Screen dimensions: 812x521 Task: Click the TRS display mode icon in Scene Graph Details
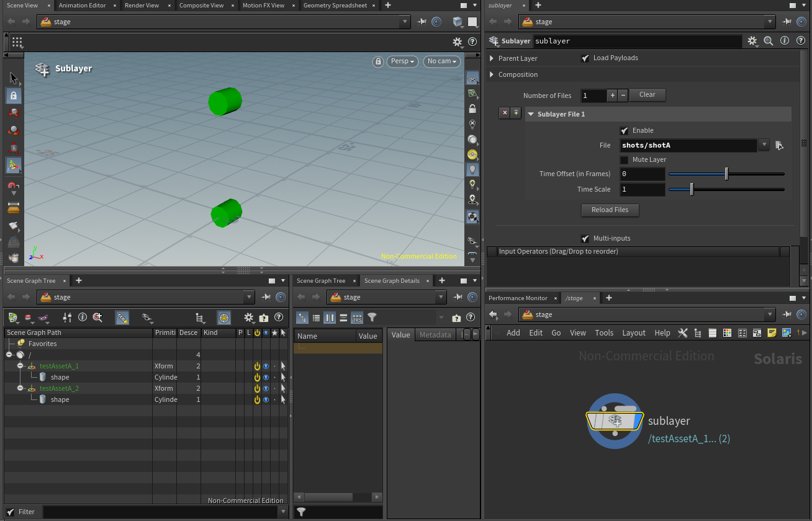[357, 318]
